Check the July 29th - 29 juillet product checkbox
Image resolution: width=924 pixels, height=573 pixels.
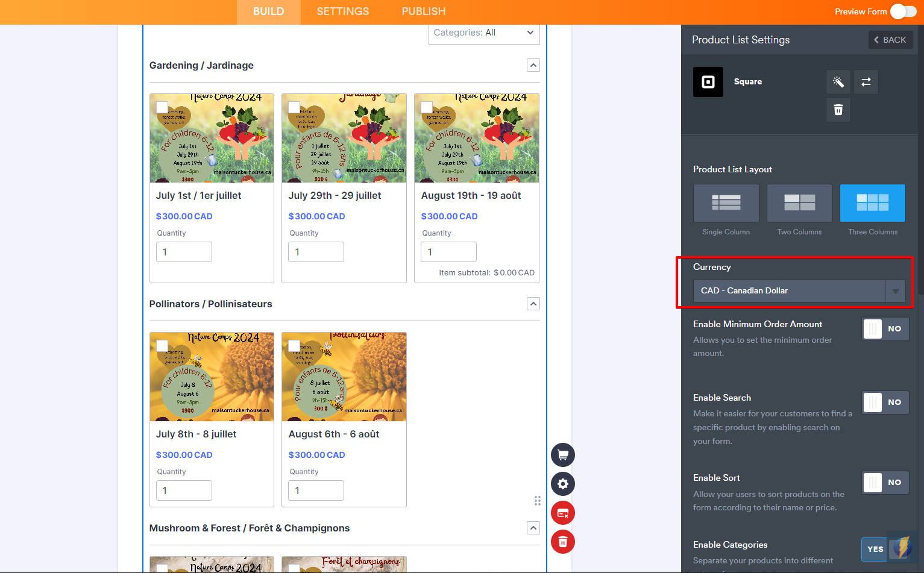click(294, 107)
